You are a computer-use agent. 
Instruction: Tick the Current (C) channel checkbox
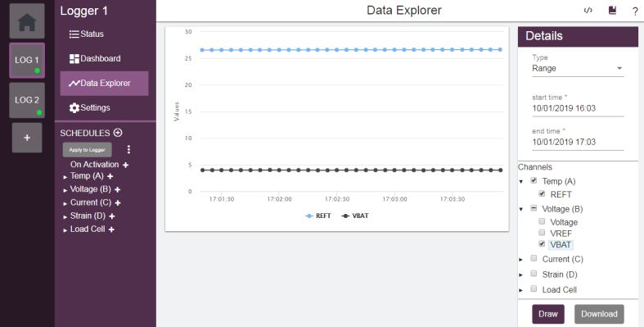coord(534,258)
